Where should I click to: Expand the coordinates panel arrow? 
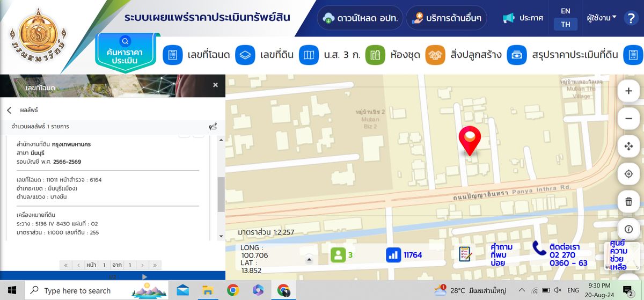(309, 260)
